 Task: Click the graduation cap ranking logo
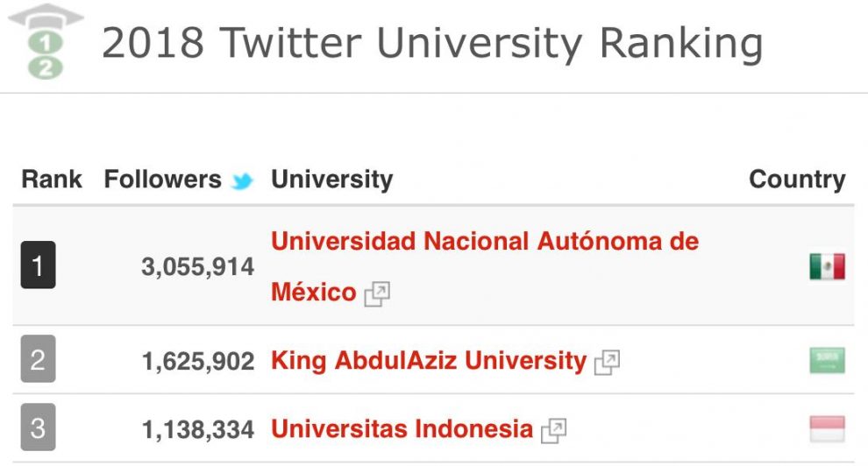click(x=46, y=42)
